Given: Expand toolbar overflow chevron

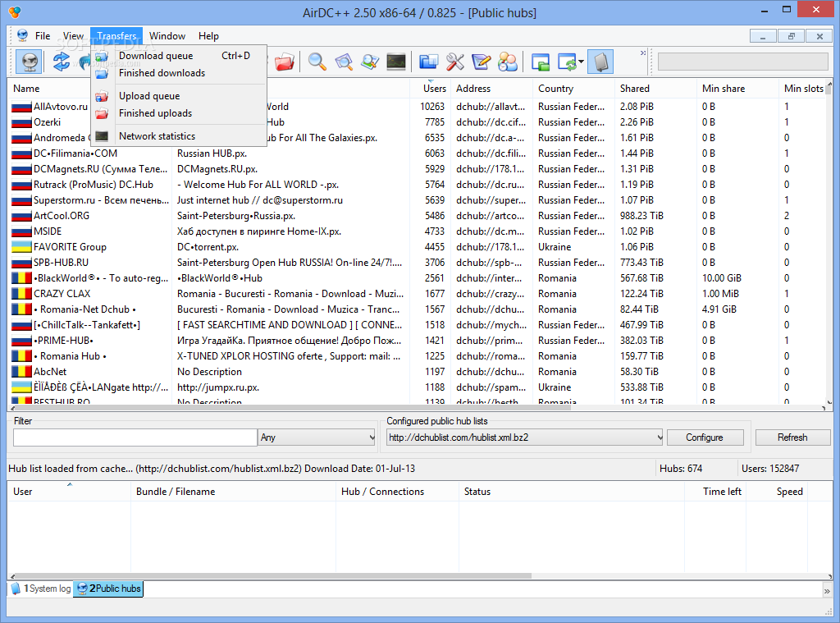Looking at the screenshot, I should tap(643, 53).
